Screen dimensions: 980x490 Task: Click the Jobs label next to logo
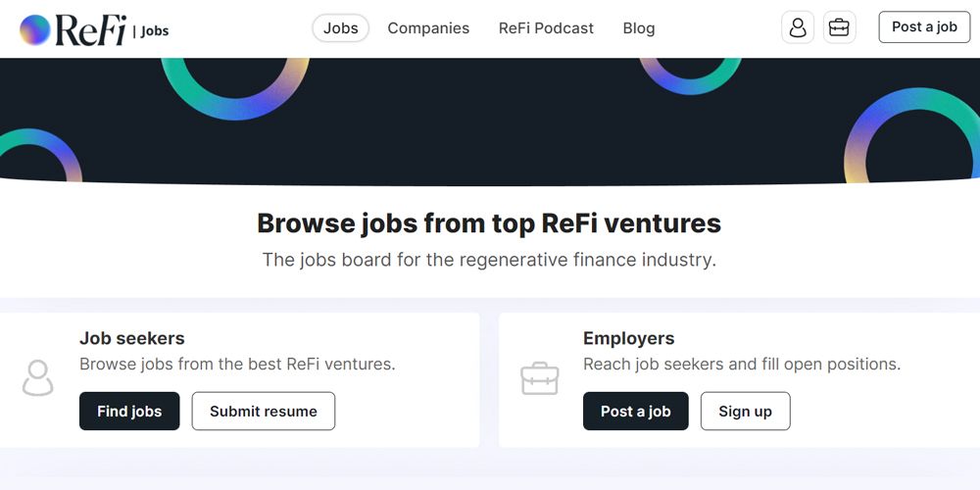click(x=155, y=31)
